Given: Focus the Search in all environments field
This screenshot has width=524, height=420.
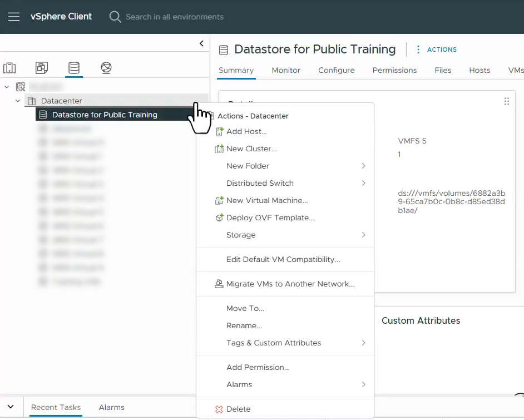Looking at the screenshot, I should [x=175, y=17].
